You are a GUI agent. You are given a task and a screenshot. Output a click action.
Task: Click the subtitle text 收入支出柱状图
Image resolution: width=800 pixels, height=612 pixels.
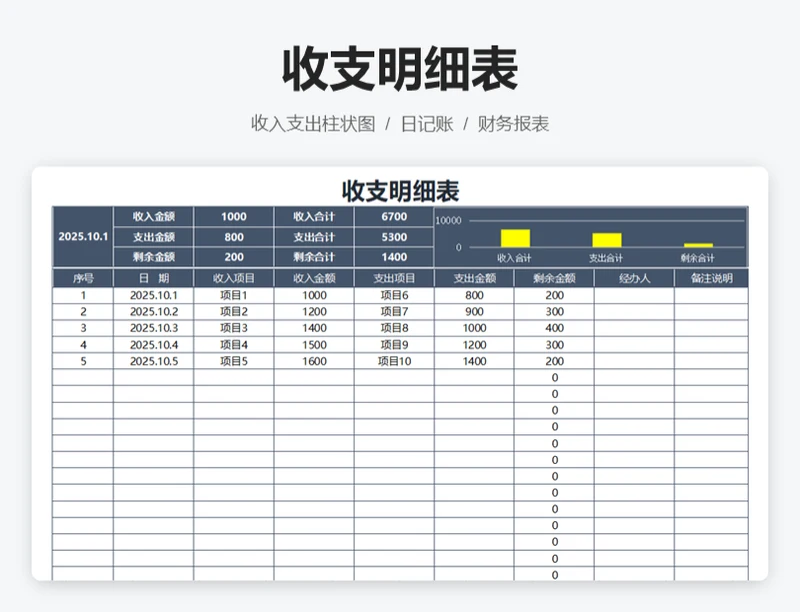(x=313, y=124)
